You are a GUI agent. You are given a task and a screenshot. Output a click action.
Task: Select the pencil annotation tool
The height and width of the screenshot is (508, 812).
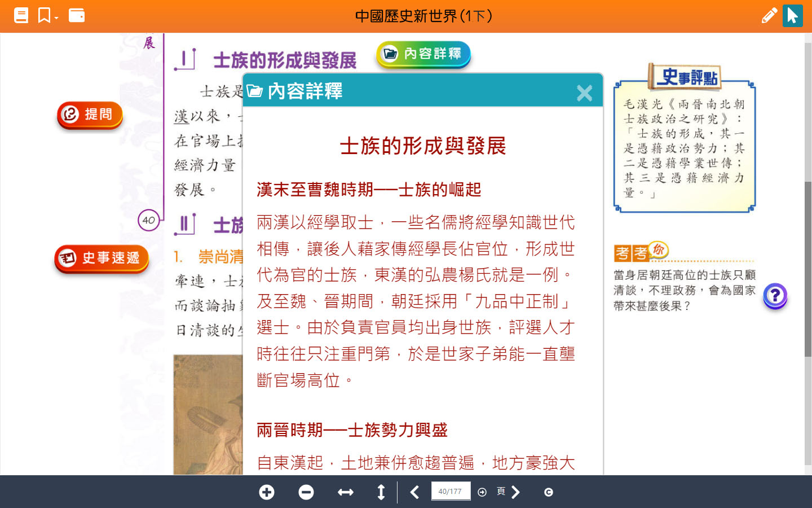769,15
